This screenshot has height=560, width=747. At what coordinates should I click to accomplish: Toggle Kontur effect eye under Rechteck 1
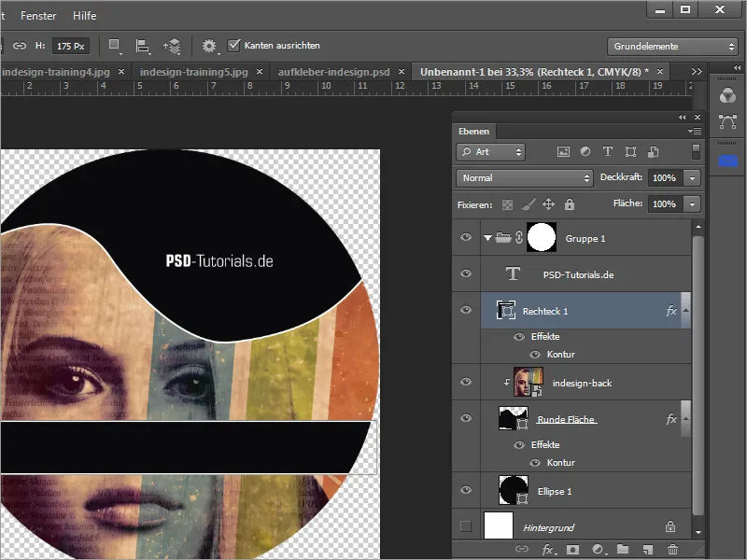(x=535, y=355)
